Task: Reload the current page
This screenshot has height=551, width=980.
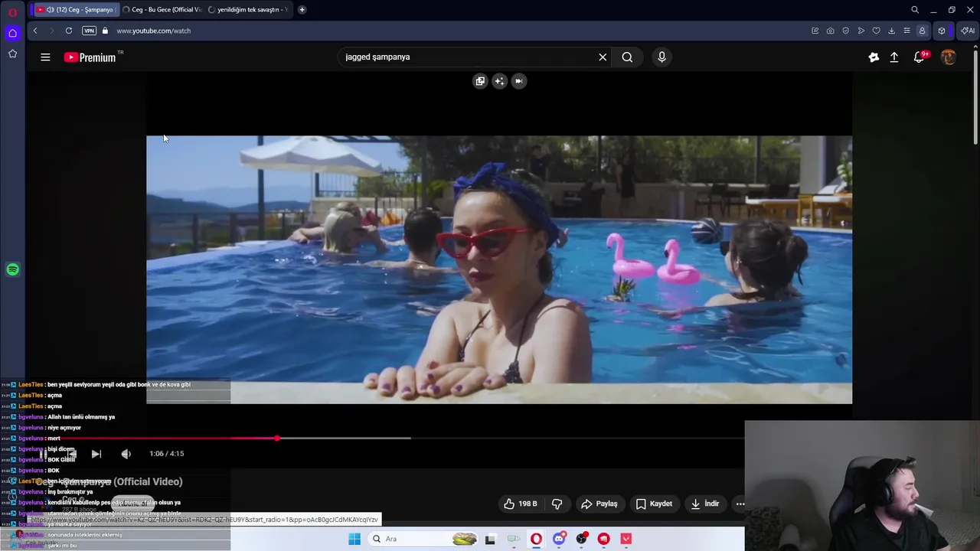Action: point(69,31)
